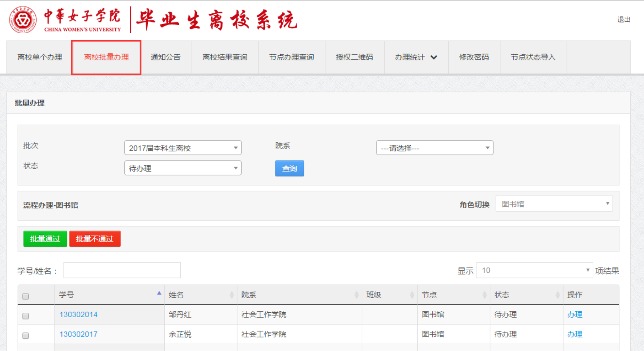Expand the 状态 dropdown showing 待办理
644x351 pixels.
(183, 168)
